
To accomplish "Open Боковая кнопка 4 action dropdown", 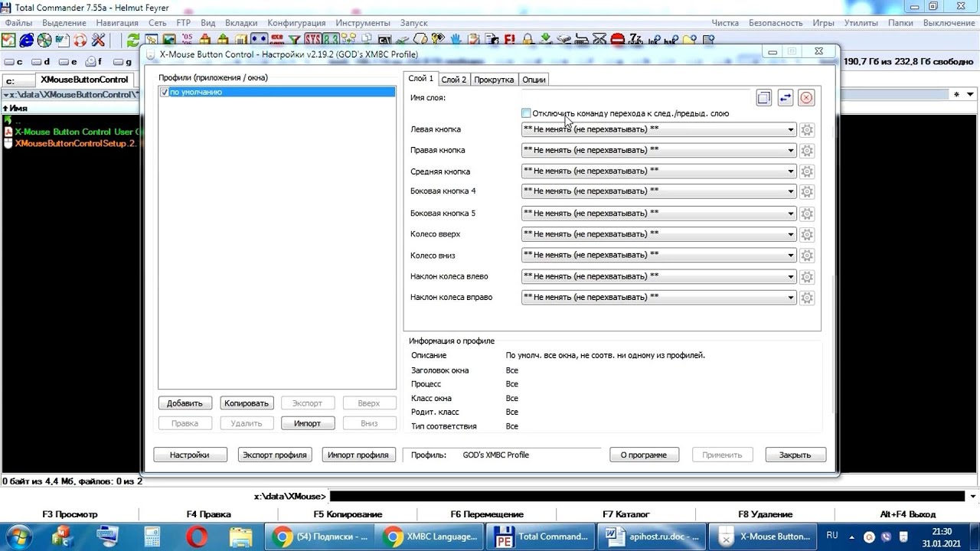I will pos(658,191).
